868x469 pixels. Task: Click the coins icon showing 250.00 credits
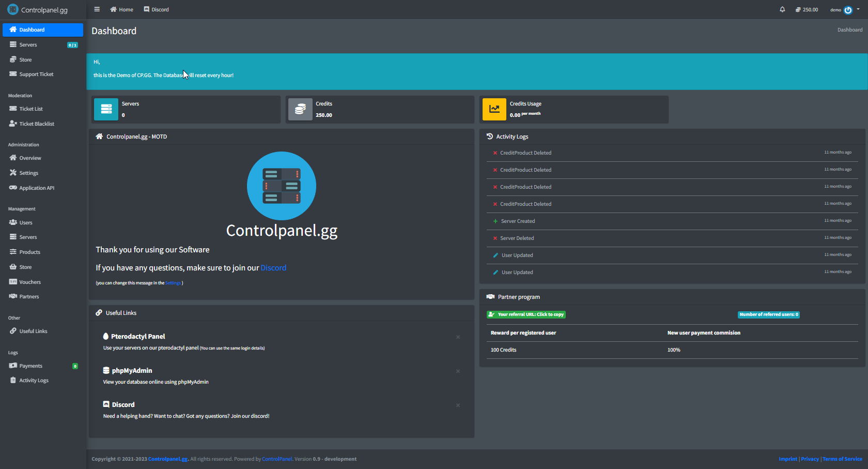click(x=798, y=10)
